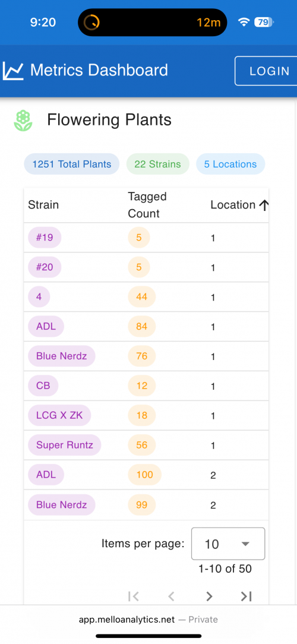This screenshot has height=644, width=297.
Task: Select the 5 Locations chip
Action: 230,165
